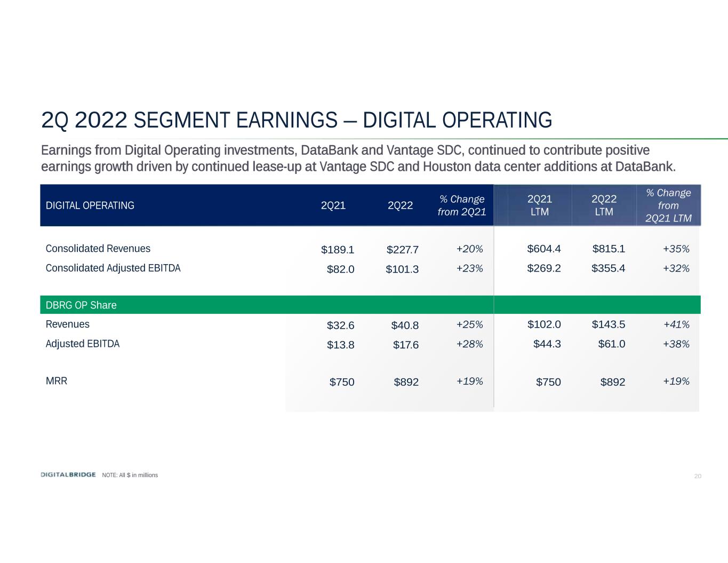Click the DigitalBridge logo in footer

pos(68,474)
